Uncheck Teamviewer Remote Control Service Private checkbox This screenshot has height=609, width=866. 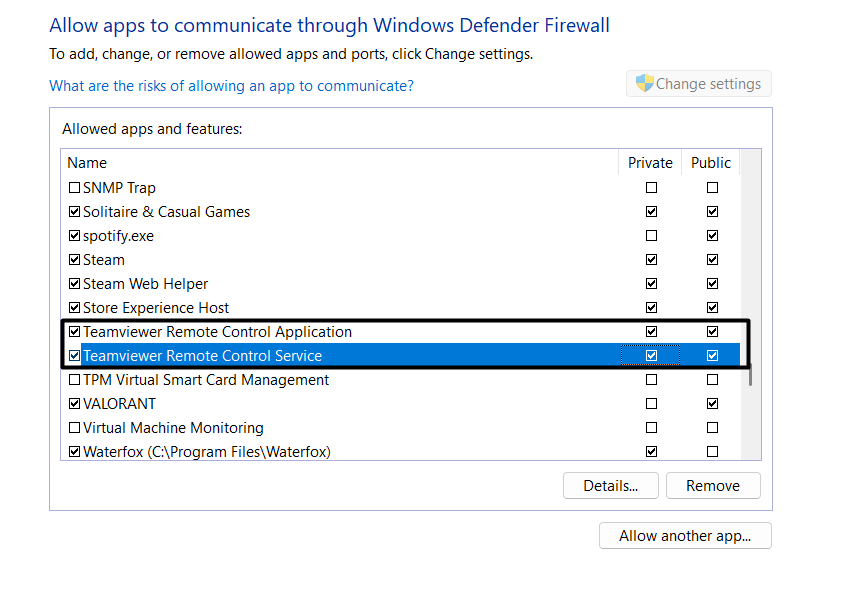[652, 356]
